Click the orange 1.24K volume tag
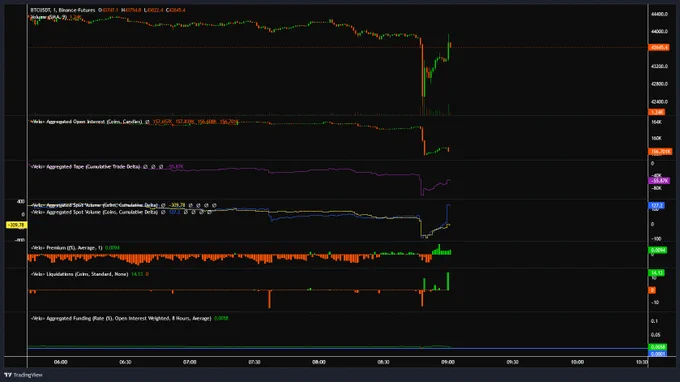 [657, 112]
